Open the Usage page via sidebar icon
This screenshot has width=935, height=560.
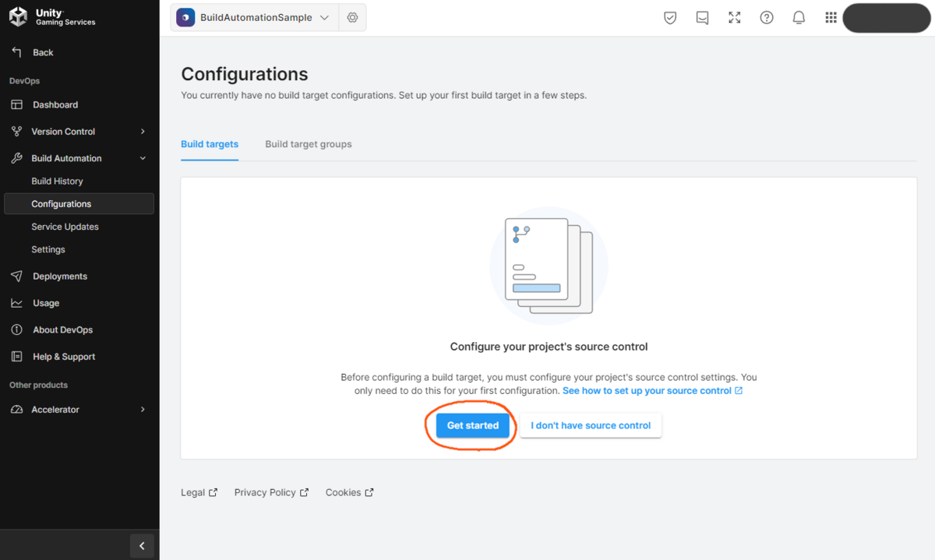(x=17, y=302)
